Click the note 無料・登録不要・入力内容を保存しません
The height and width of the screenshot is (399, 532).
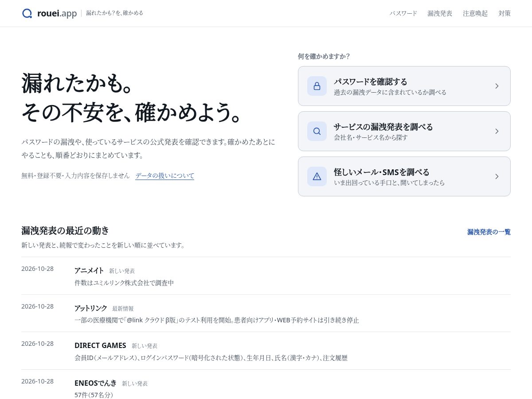coord(75,176)
